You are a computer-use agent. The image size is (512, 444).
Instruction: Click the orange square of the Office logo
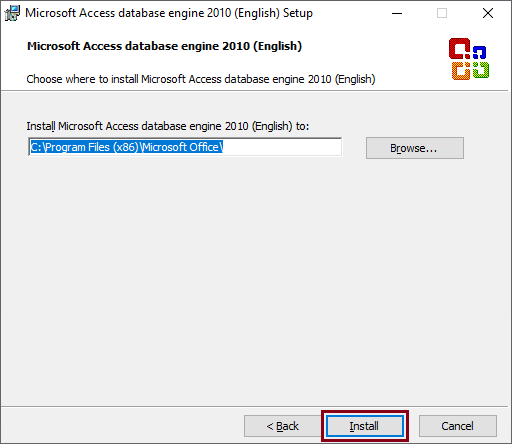tap(461, 71)
